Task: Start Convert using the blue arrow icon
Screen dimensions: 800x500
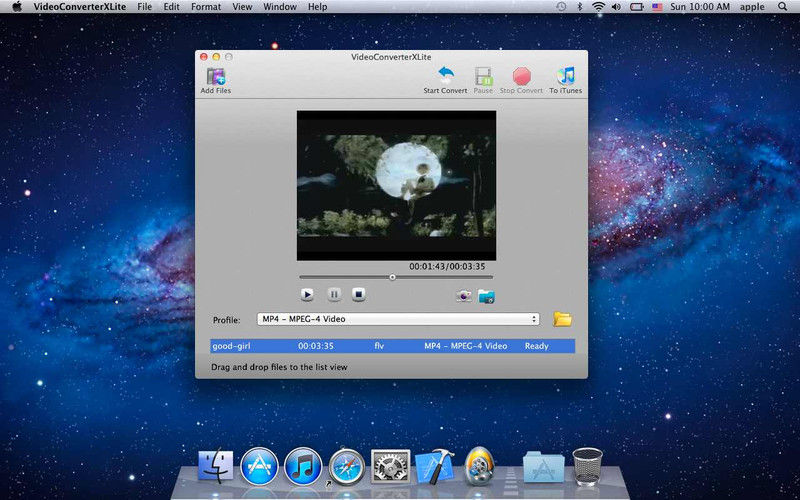Action: coord(446,77)
